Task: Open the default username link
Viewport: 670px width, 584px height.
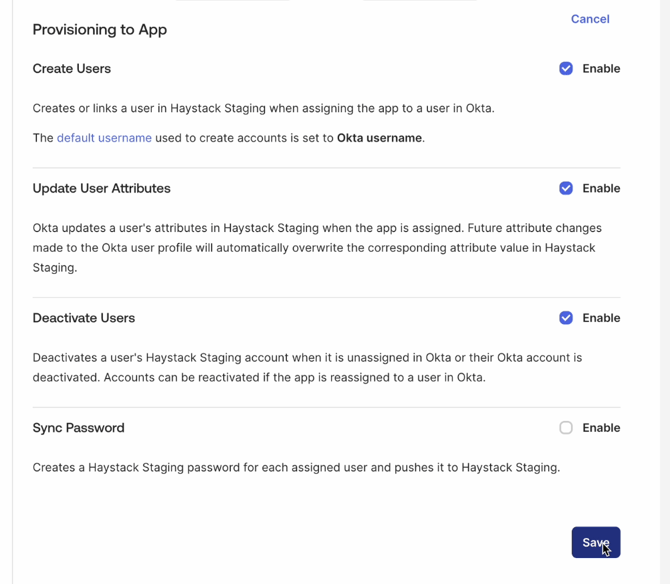Action: tap(104, 138)
